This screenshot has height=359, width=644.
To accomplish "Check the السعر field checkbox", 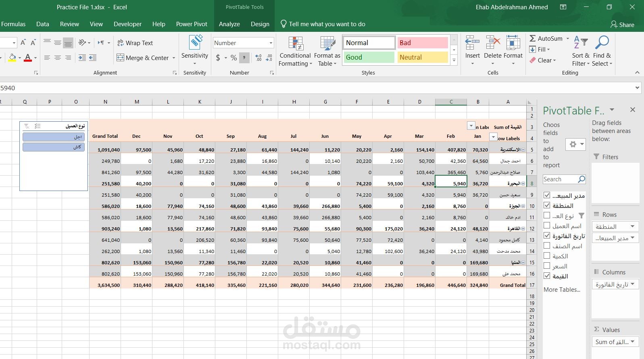I will pos(547,266).
